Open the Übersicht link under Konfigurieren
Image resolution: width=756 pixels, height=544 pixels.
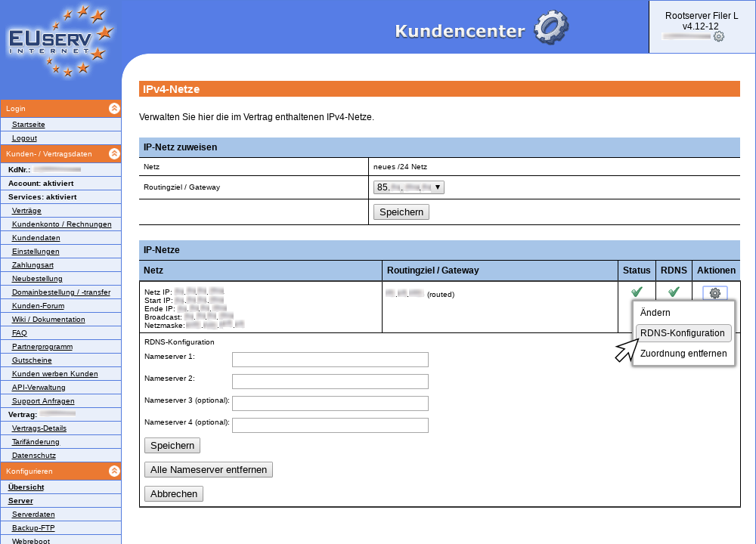[26, 487]
